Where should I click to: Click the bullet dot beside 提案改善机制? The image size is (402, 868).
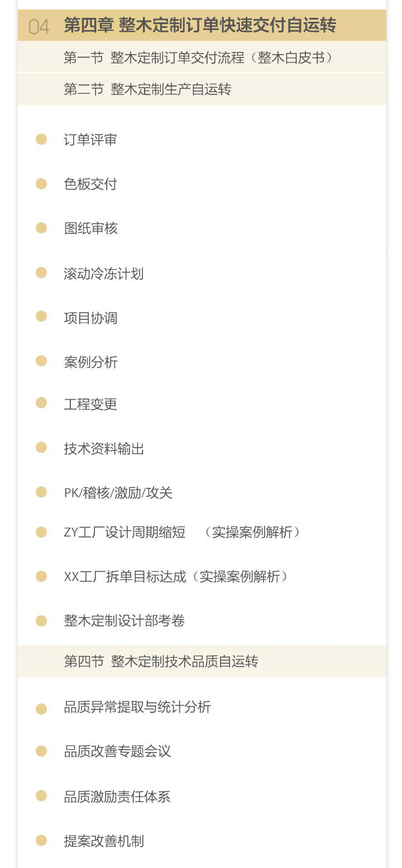click(x=41, y=840)
